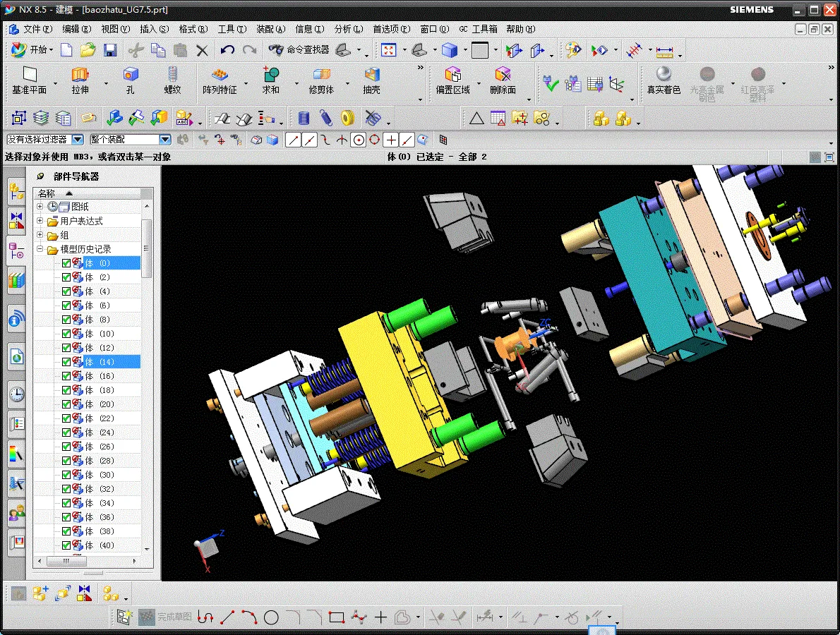Image resolution: width=840 pixels, height=635 pixels.
Task: Click the view triad orientation cube
Action: (x=208, y=548)
